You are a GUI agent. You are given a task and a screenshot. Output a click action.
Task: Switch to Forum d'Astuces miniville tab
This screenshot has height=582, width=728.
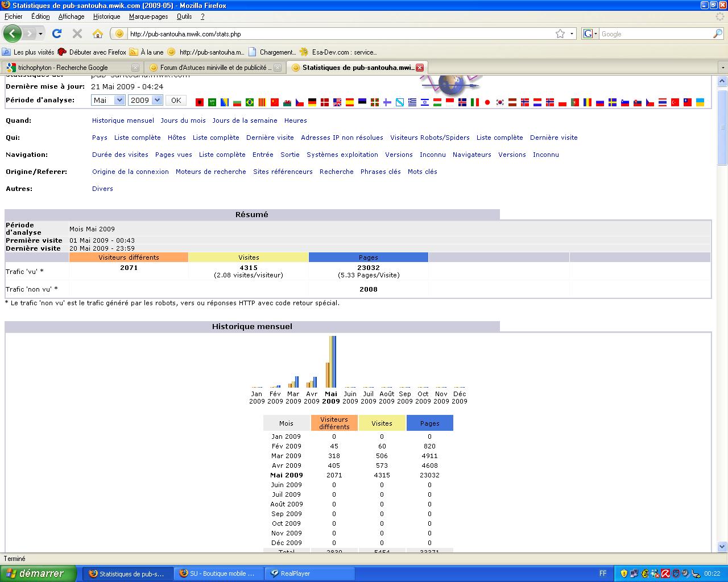tap(214, 67)
